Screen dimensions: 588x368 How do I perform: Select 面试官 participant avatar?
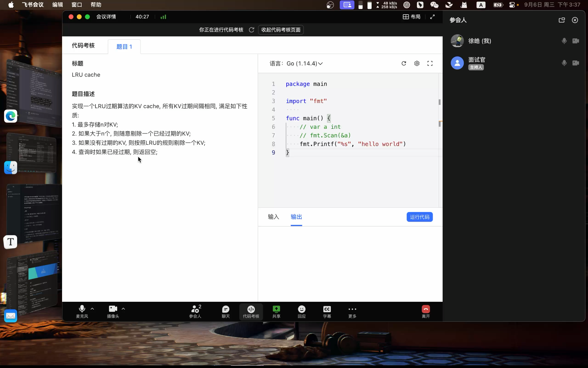point(457,63)
